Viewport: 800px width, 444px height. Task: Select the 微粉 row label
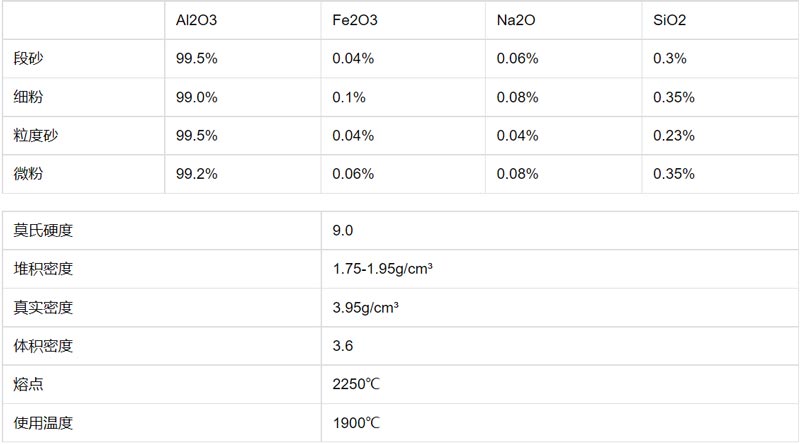27,174
